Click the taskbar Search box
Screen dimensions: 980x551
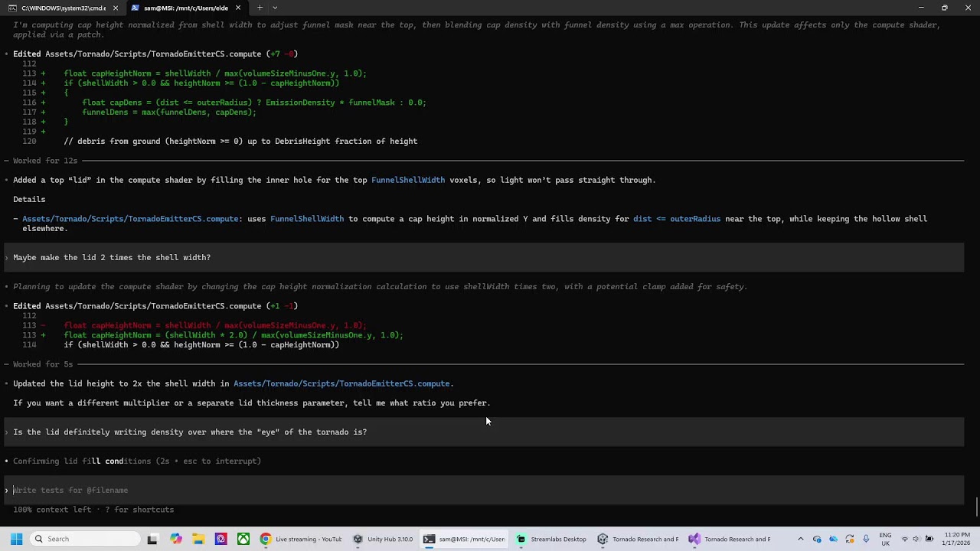pyautogui.click(x=84, y=539)
